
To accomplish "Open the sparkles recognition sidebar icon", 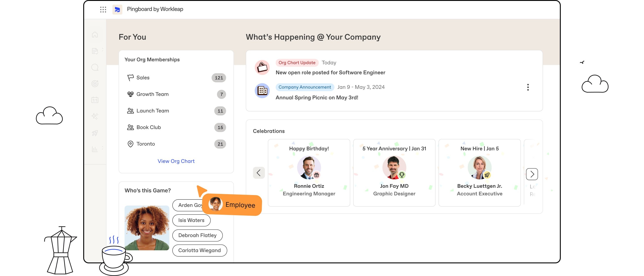I will coord(95,116).
